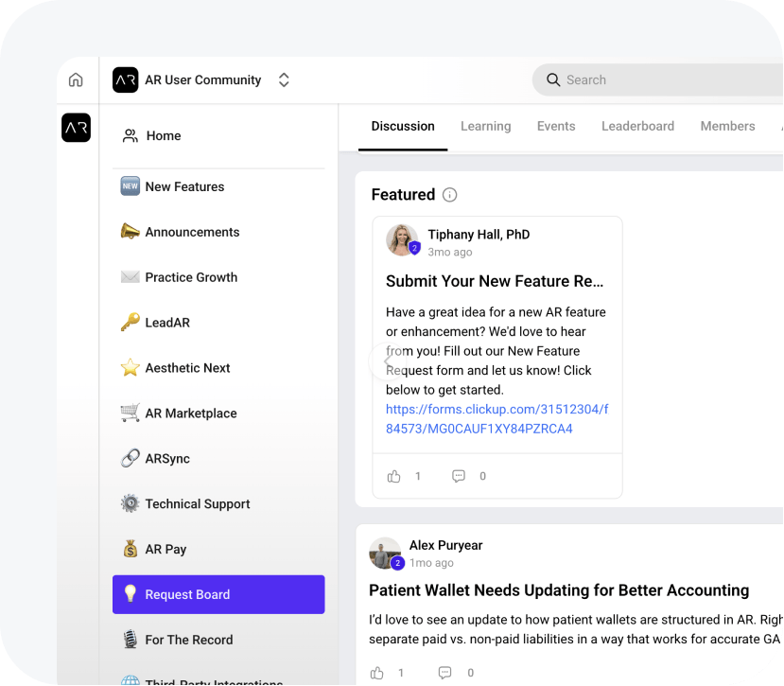
Task: Open the Leaderboard tab
Action: click(x=637, y=126)
